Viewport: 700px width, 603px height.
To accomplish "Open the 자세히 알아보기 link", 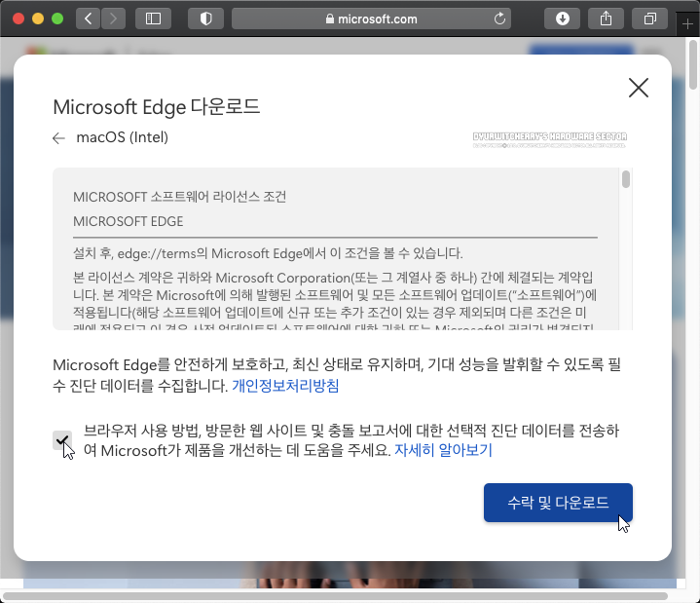I will point(443,450).
